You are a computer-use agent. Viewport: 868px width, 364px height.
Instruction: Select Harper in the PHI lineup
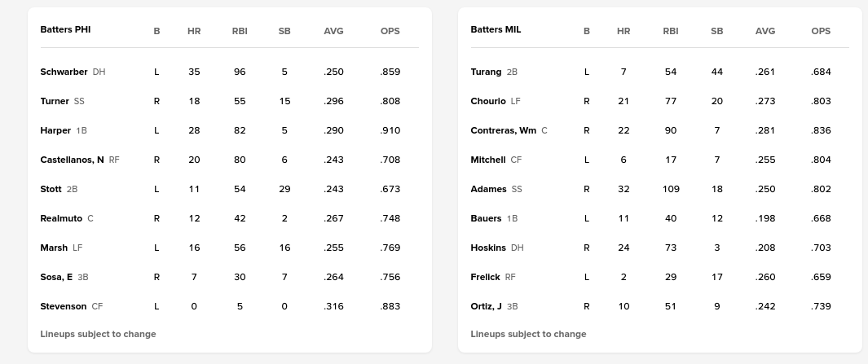tap(55, 130)
